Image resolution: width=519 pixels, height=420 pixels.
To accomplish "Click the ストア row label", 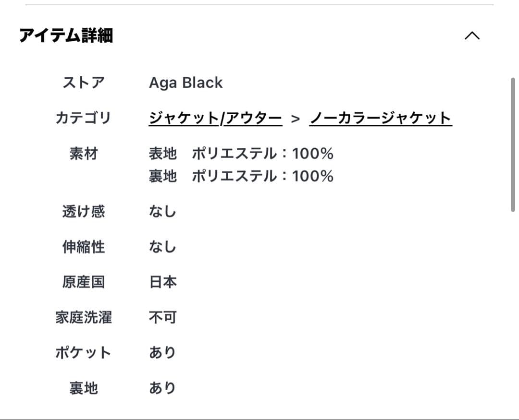I will 84,83.
